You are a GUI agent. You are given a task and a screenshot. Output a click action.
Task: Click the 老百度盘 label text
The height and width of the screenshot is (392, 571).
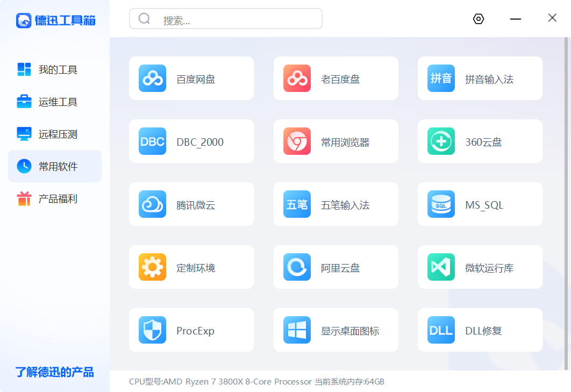pyautogui.click(x=340, y=79)
